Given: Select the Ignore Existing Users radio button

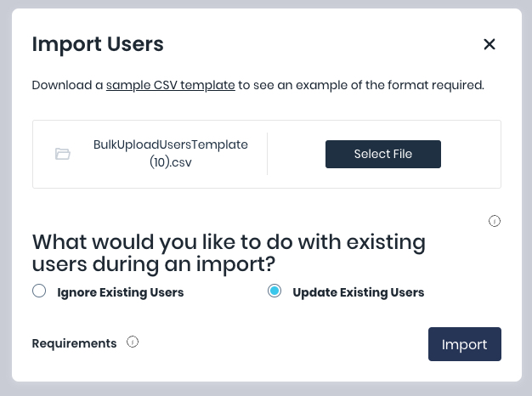Looking at the screenshot, I should (x=39, y=291).
